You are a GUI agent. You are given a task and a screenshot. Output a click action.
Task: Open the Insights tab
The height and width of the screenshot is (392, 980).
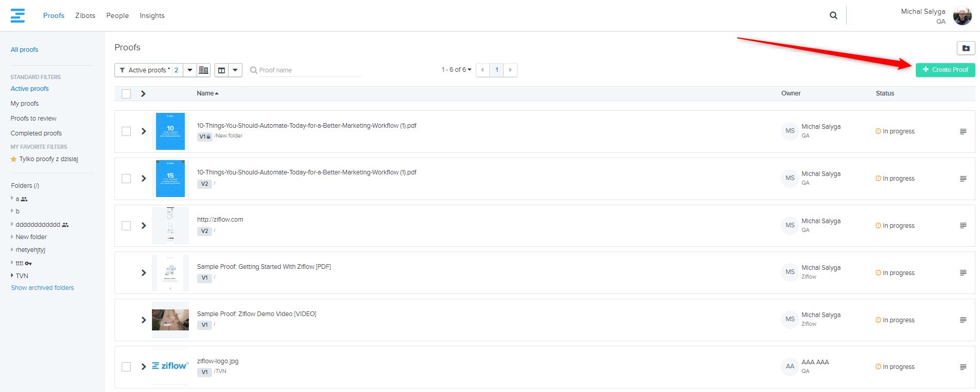[152, 15]
